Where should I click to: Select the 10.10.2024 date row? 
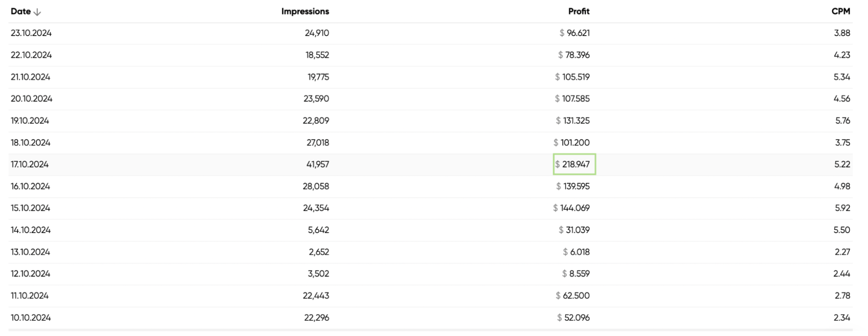(x=31, y=318)
